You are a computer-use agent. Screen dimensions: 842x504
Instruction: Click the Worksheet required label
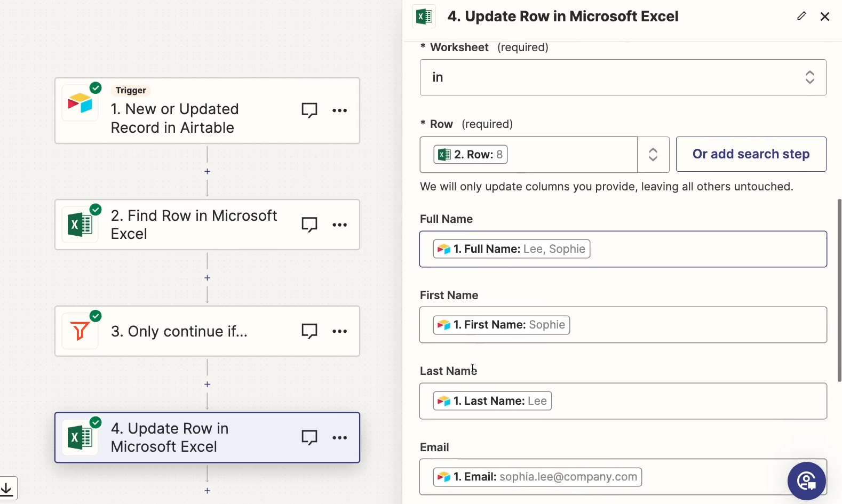tap(484, 47)
